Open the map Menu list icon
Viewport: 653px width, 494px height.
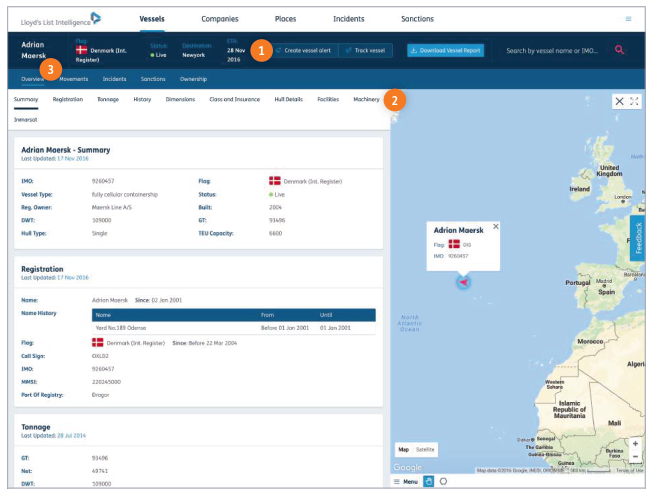pyautogui.click(x=396, y=482)
